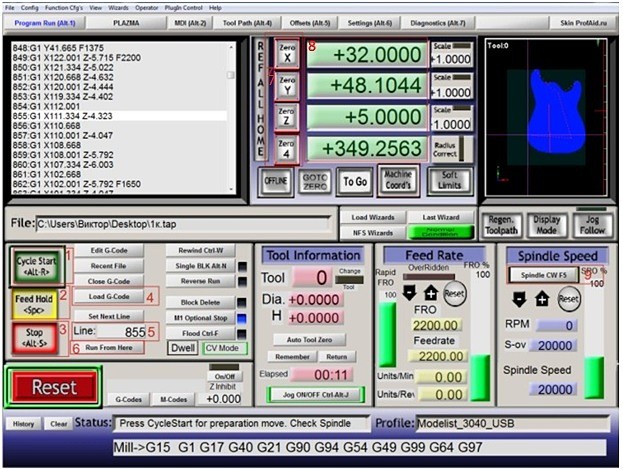Switch to the Settings (Alt-6) tab

(370, 23)
